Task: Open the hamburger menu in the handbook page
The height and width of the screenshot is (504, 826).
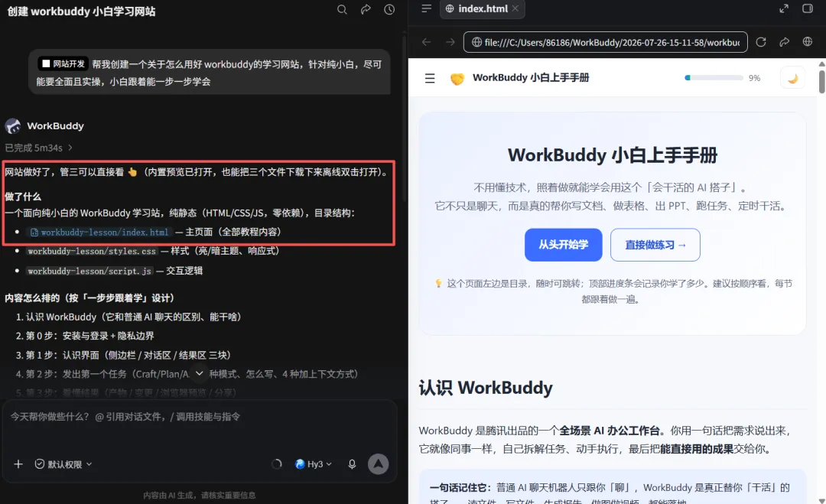Action: [x=430, y=79]
